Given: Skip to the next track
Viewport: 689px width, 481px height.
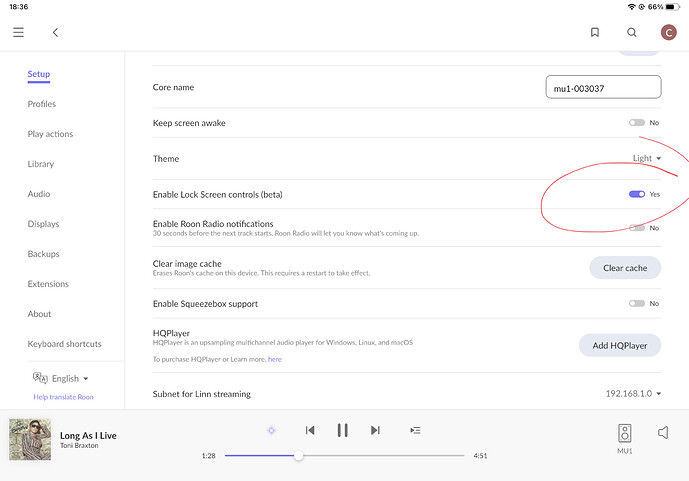Looking at the screenshot, I should tap(375, 430).
